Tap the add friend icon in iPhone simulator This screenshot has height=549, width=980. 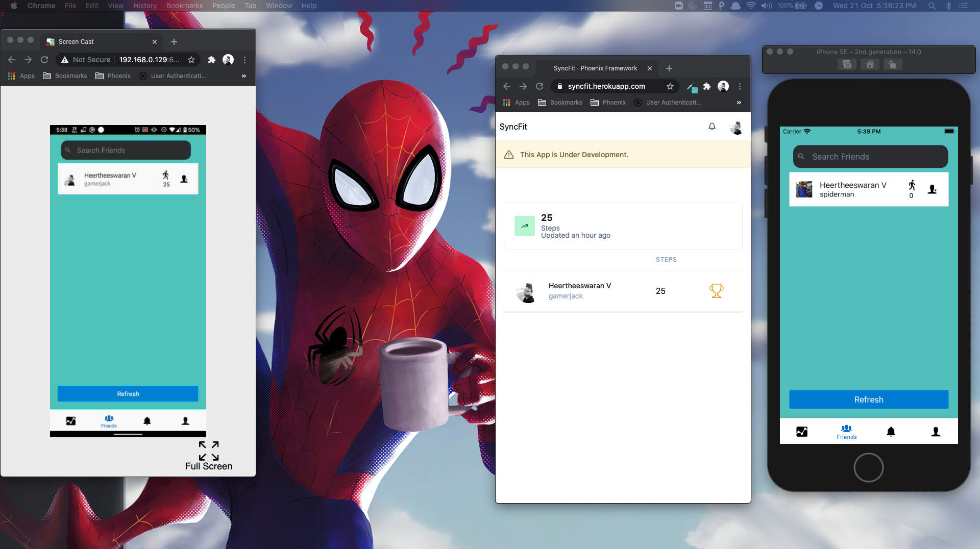coord(932,189)
